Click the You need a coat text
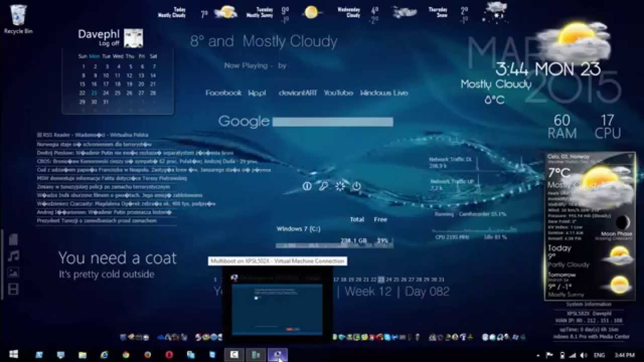Viewport: 644px width, 362px height. click(x=118, y=258)
